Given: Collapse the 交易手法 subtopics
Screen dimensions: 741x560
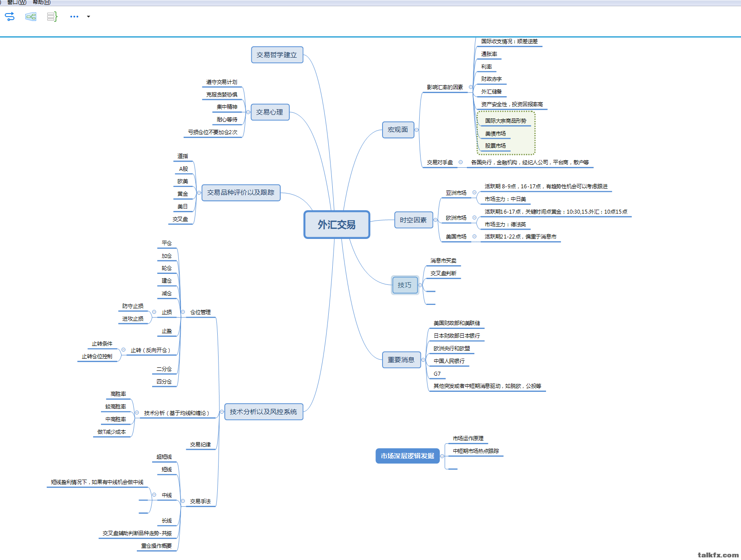Looking at the screenshot, I should click(x=183, y=501).
